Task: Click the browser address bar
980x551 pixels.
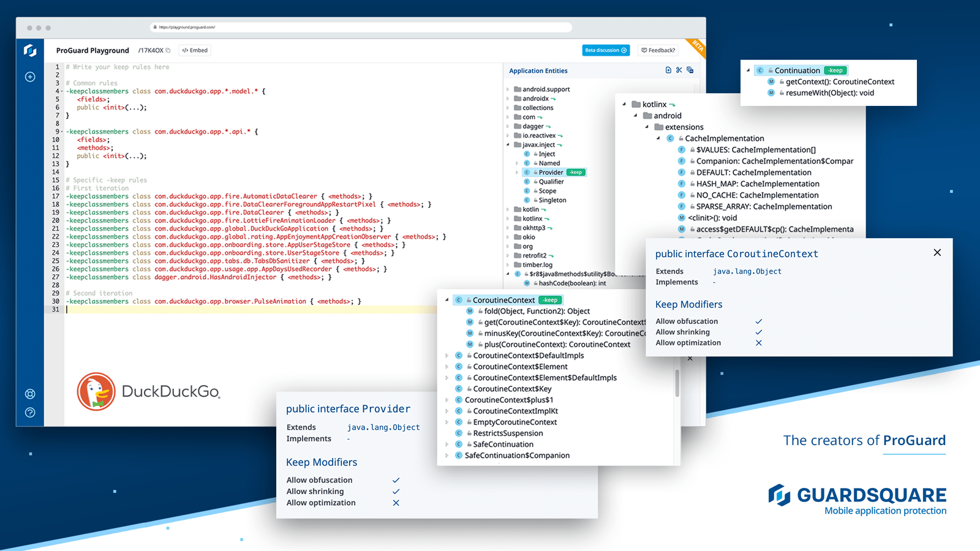Action: pos(361,27)
